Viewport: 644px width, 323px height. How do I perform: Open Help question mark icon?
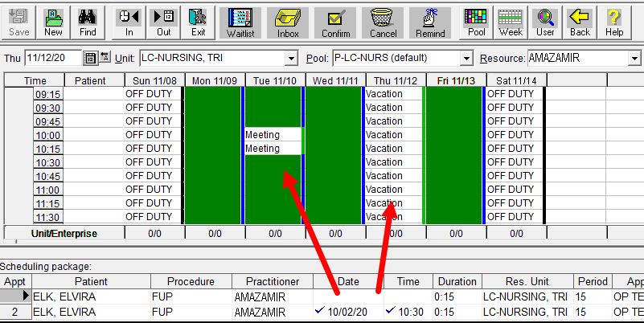point(614,22)
